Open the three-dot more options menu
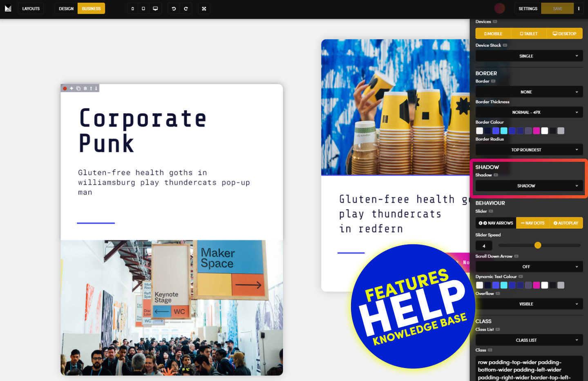588x381 pixels. 579,9
